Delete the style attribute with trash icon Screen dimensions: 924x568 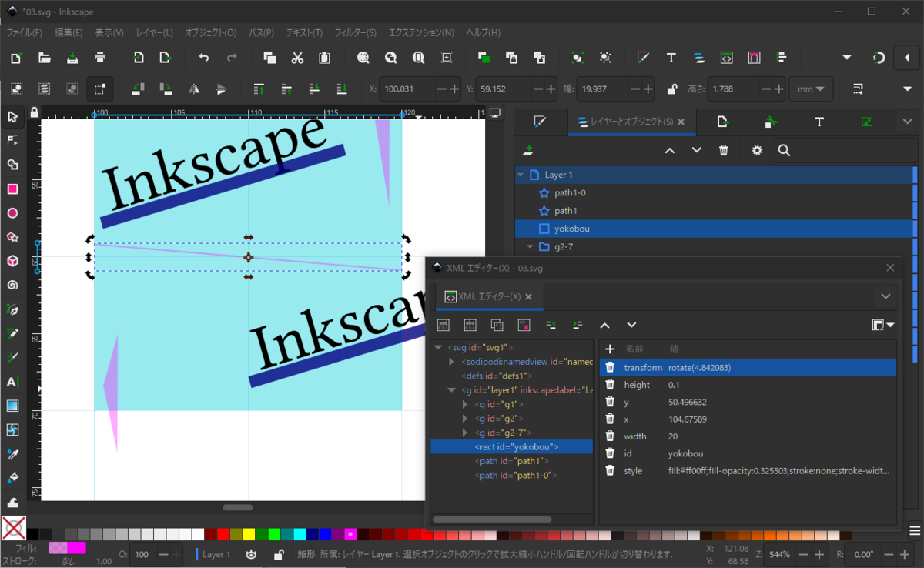pos(610,470)
